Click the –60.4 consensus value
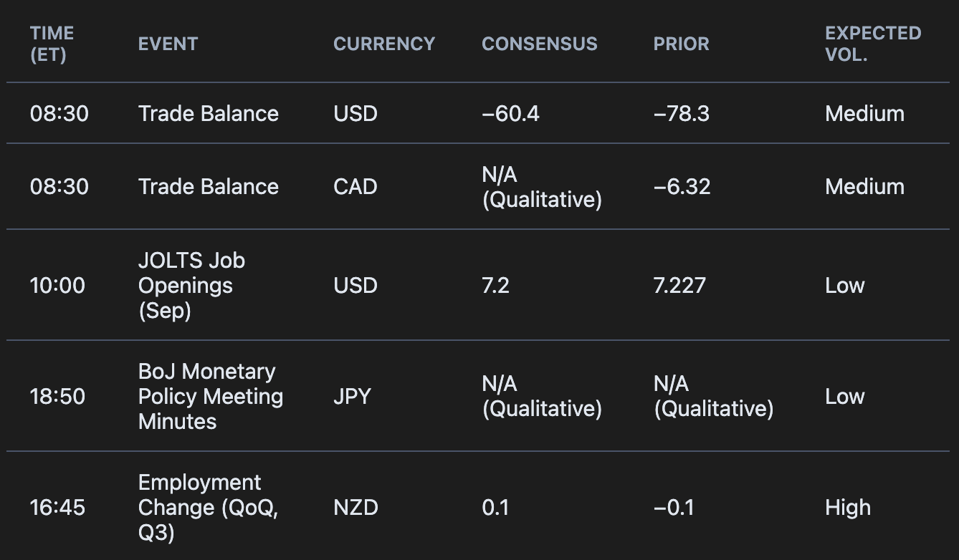The width and height of the screenshot is (959, 560). pos(510,114)
